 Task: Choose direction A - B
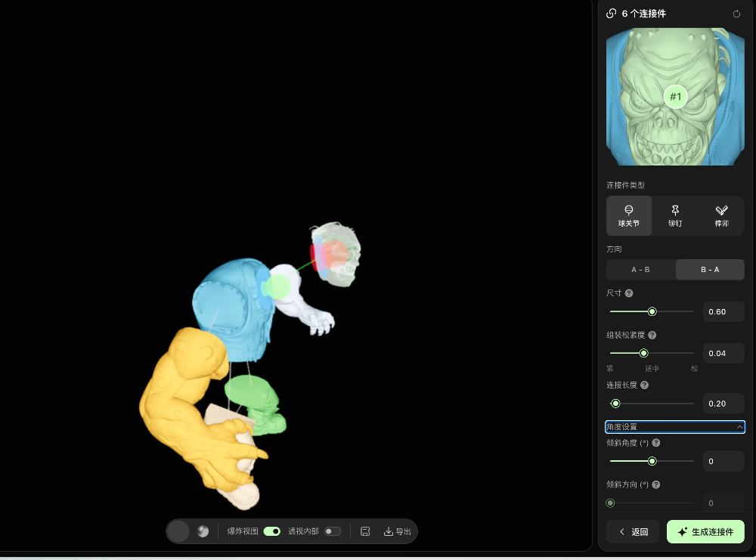[x=641, y=270]
